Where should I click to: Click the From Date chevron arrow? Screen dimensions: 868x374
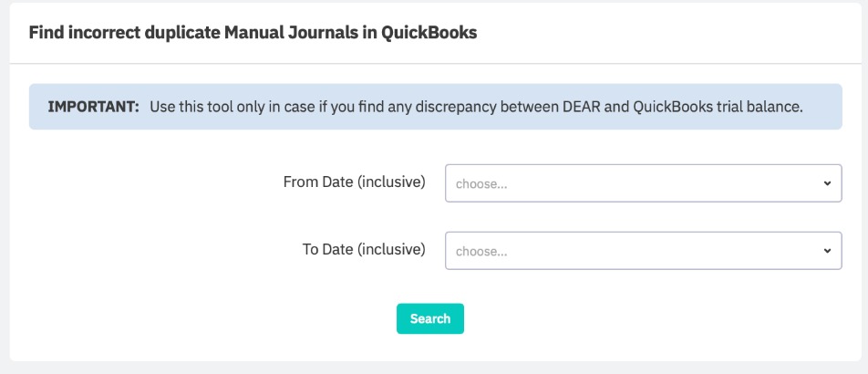pyautogui.click(x=827, y=182)
